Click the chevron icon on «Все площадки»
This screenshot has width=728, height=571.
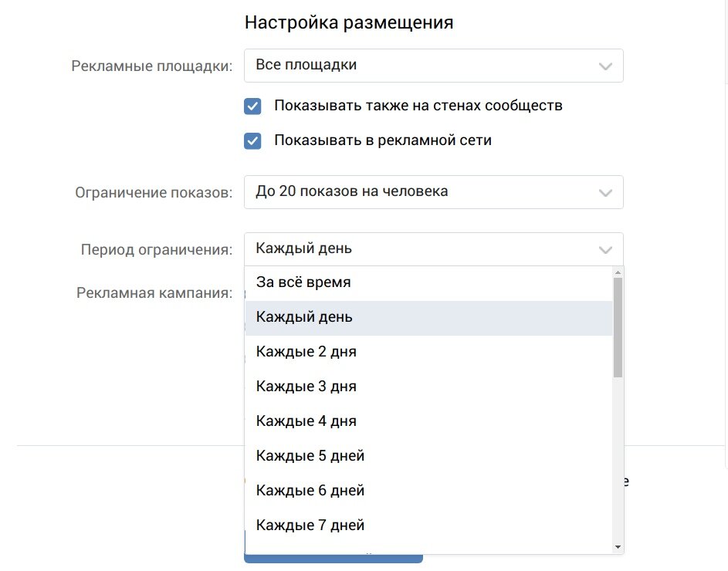click(x=604, y=65)
